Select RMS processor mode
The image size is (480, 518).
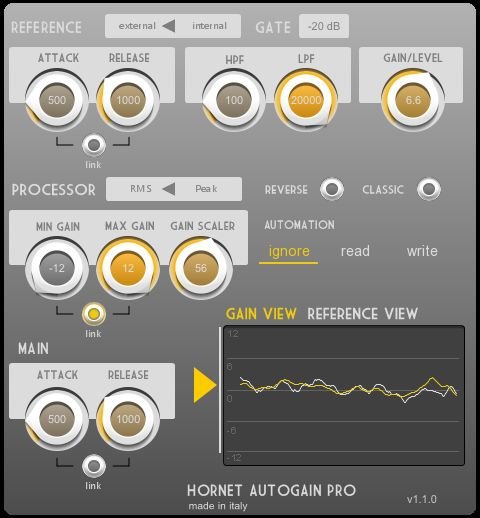pos(141,189)
